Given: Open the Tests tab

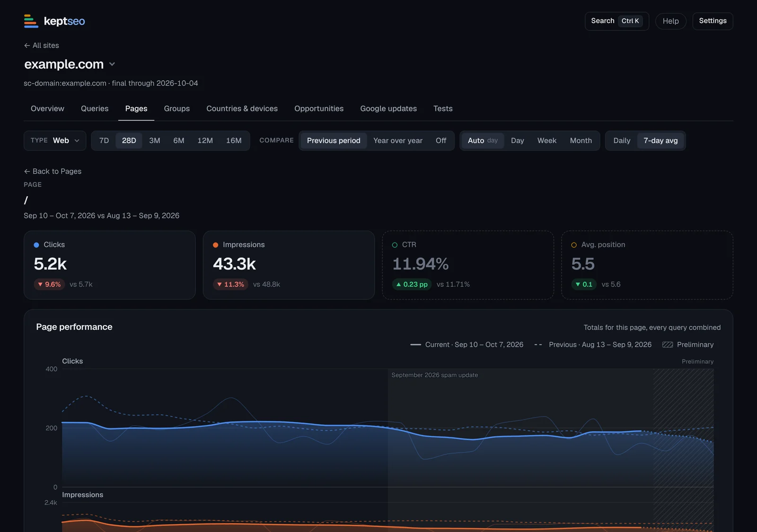Looking at the screenshot, I should (x=443, y=109).
